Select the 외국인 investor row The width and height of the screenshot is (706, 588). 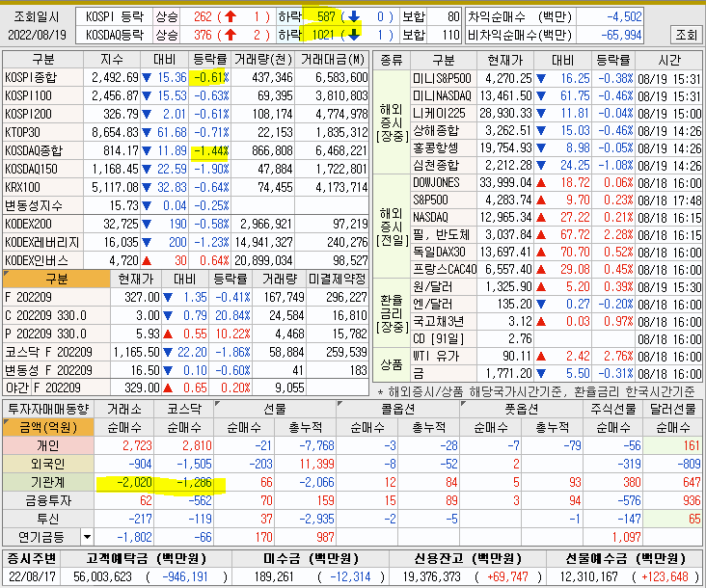(352, 464)
